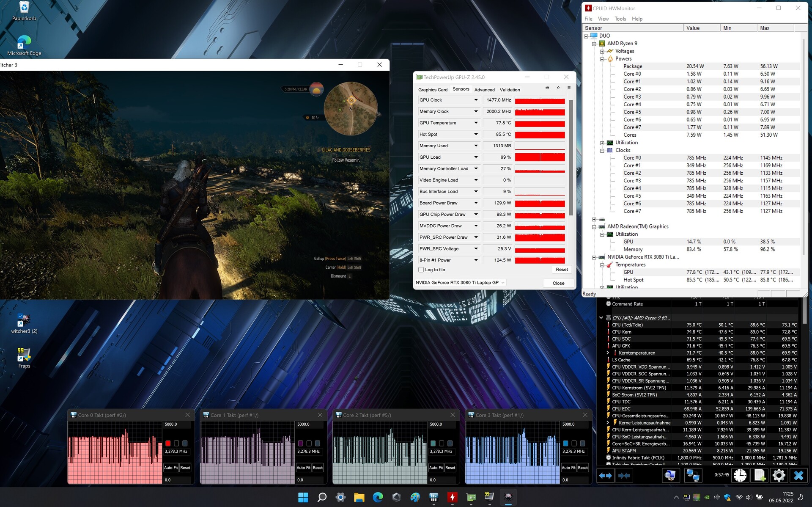Click GPU-Z refresh icon
The image size is (812, 507).
558,88
